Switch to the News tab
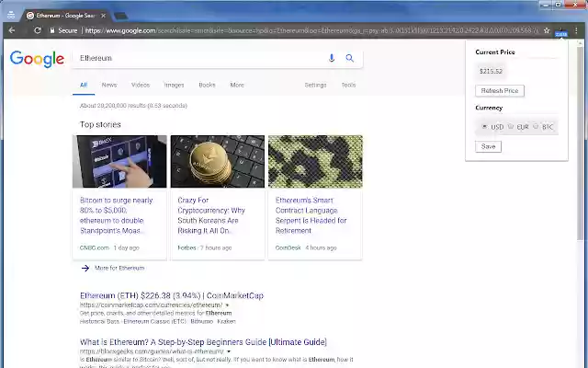The image size is (588, 368). tap(109, 85)
